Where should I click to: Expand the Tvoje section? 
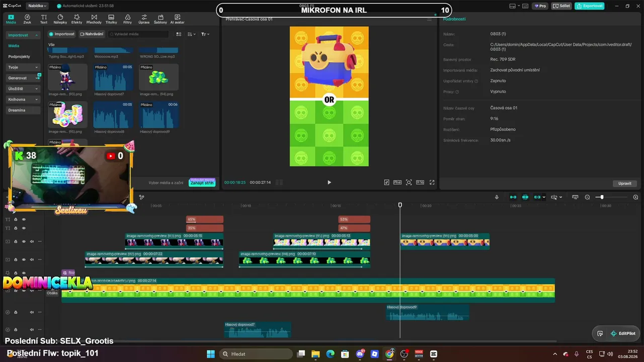pos(23,67)
